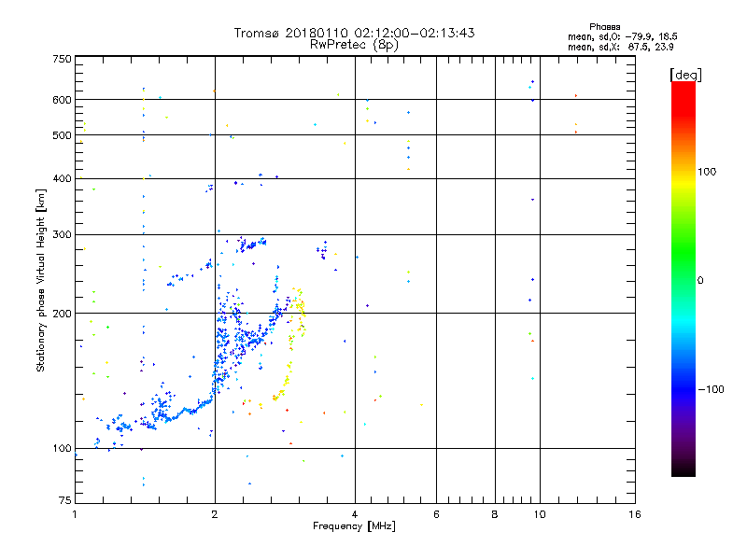Select the 'mean, sd,X: 87.5, 23.9' text

pyautogui.click(x=621, y=47)
